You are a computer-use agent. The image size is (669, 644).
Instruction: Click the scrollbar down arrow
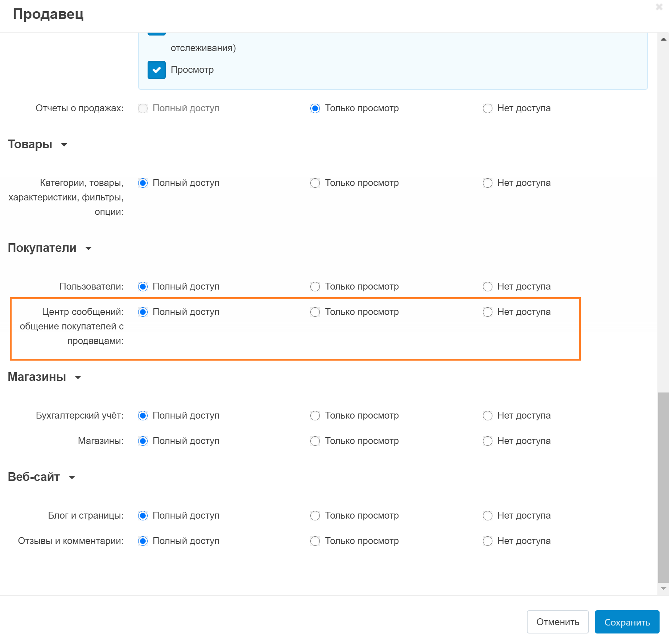coord(663,589)
